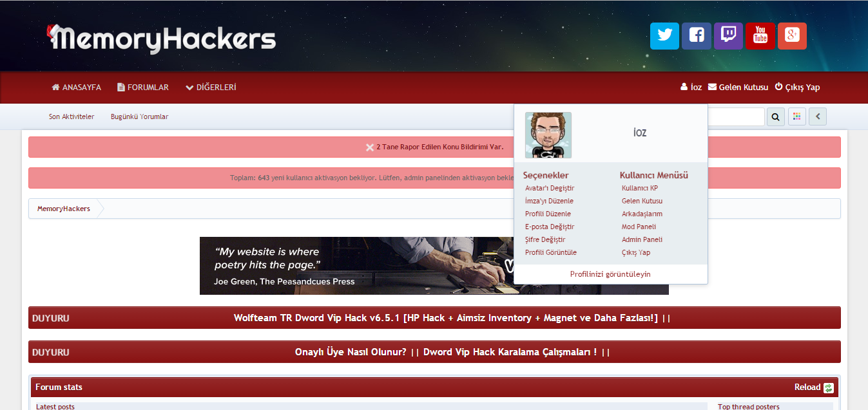This screenshot has width=868, height=410.
Task: Select Profili Görüntüle option
Action: tap(551, 253)
